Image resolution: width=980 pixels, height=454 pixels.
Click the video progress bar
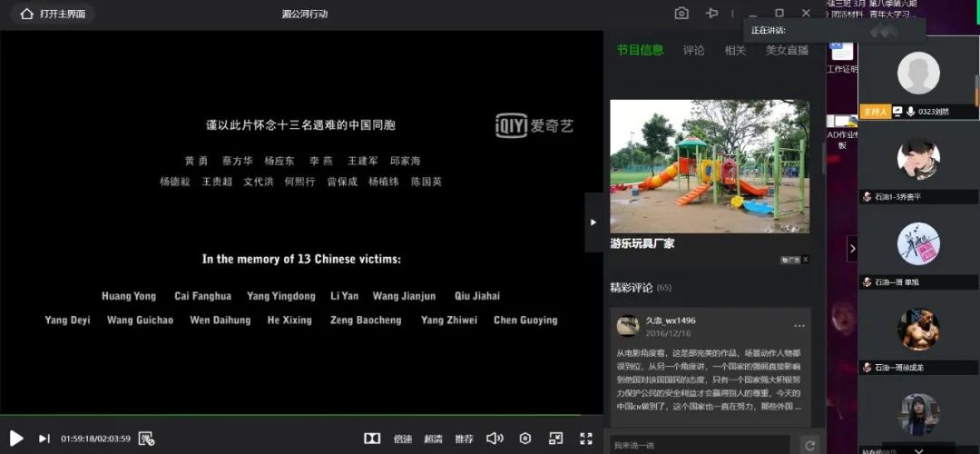pos(299,417)
